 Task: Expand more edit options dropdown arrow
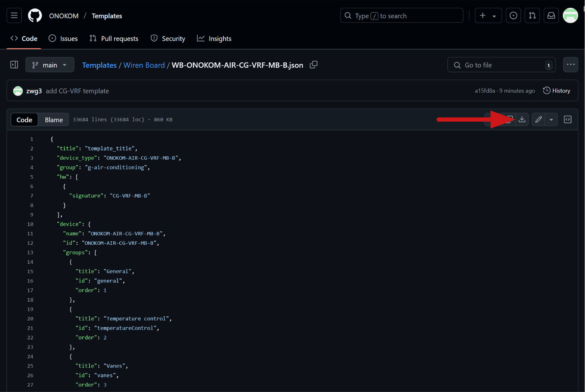coord(551,120)
